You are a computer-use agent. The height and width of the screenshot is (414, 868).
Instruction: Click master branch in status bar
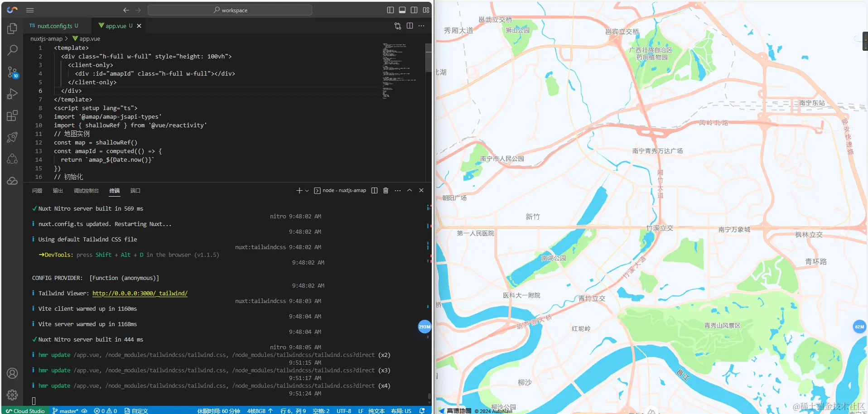click(66, 411)
